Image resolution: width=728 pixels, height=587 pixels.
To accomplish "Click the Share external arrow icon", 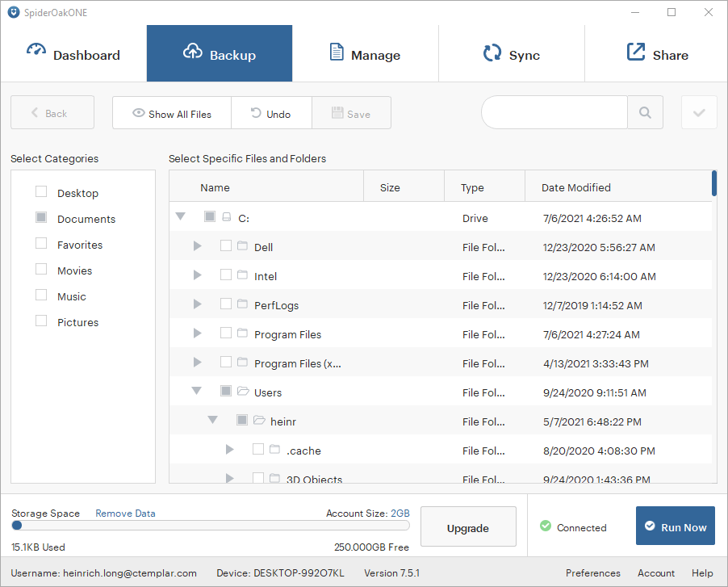I will coord(636,52).
